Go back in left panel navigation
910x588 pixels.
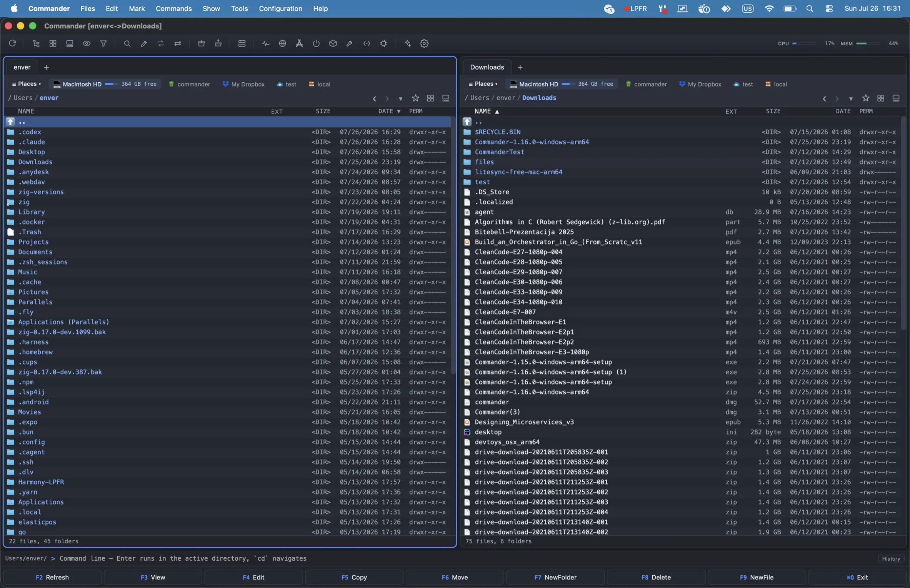click(x=374, y=99)
